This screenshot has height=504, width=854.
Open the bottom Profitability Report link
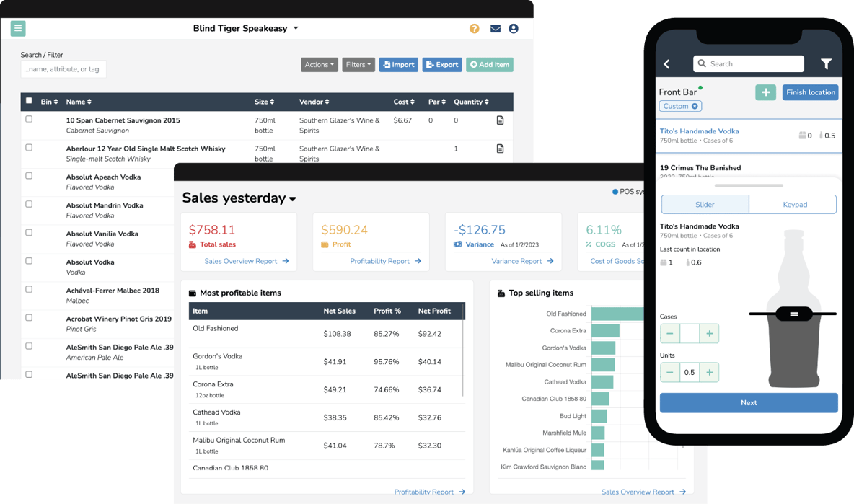point(430,492)
